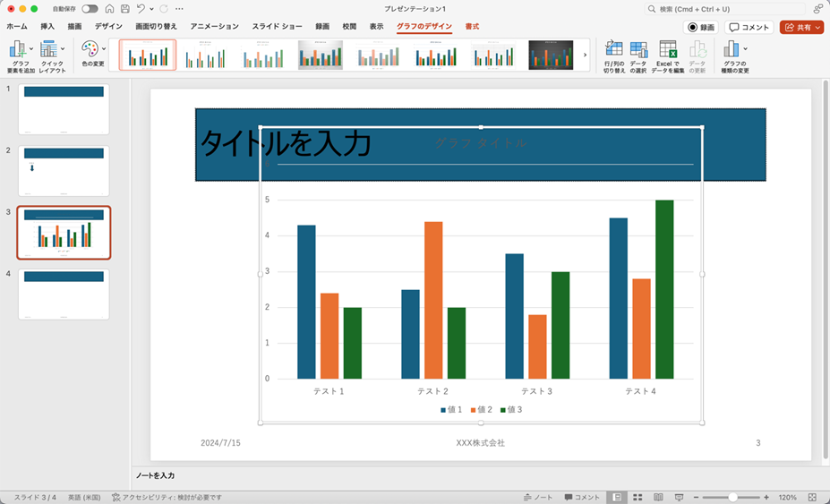Open the Share button dropdown chevron
Viewport: 830px width, 504px height.
pos(817,27)
